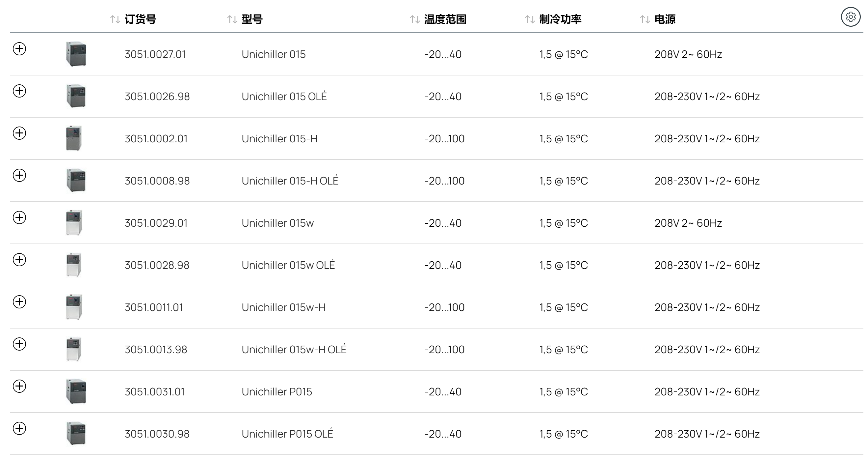The image size is (868, 459).
Task: Click the 订货号 column header
Action: [140, 19]
